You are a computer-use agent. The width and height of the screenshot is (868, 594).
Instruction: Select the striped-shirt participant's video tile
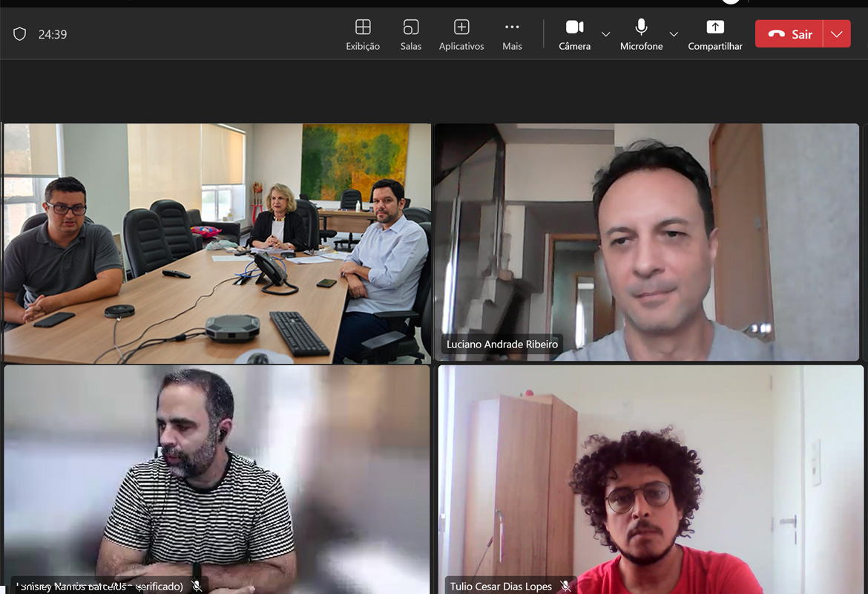217,475
